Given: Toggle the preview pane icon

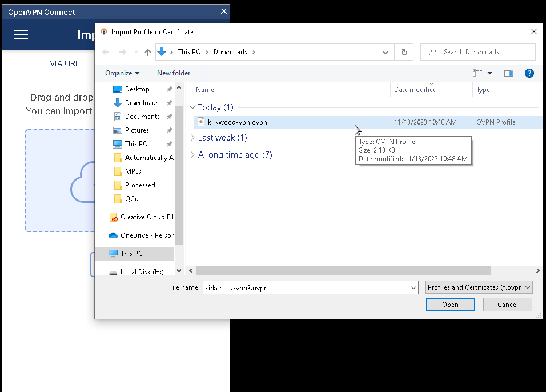Looking at the screenshot, I should pos(508,73).
